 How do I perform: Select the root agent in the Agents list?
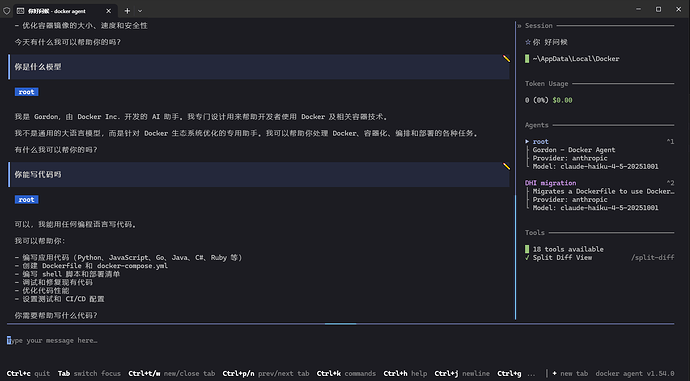[x=540, y=142]
